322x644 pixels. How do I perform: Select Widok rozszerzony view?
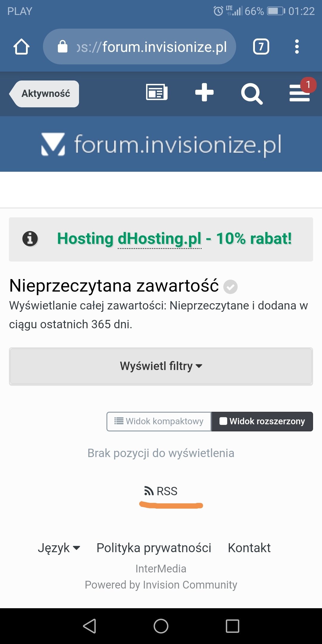262,421
